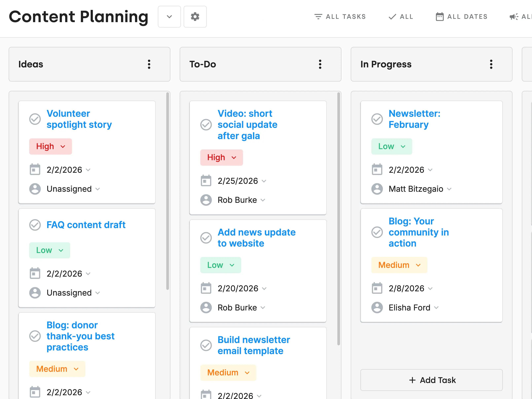
Task: Mark Newsletter: February task complete
Action: point(377,119)
